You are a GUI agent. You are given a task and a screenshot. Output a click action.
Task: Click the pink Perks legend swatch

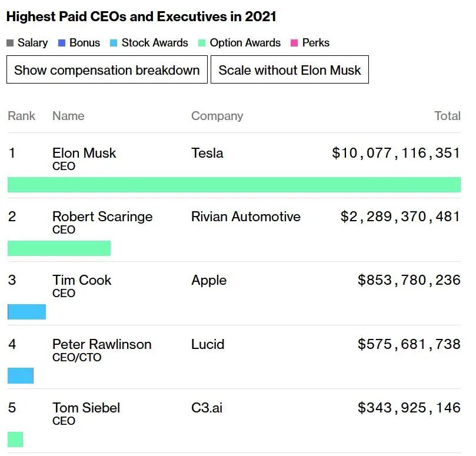click(294, 43)
